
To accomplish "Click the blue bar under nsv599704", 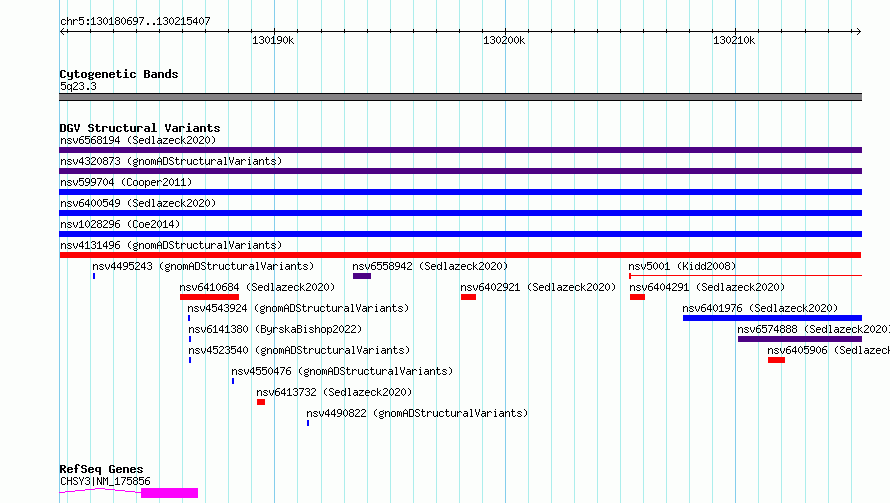I will tap(460, 192).
